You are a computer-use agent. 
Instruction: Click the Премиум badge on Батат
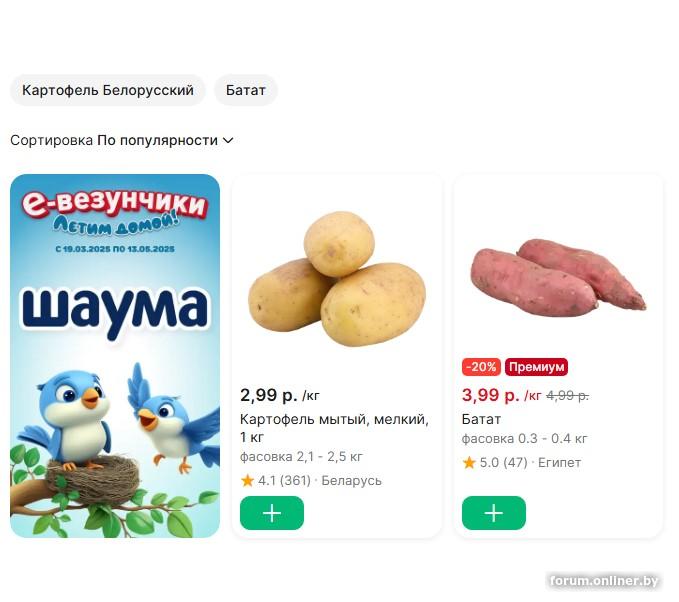(536, 367)
